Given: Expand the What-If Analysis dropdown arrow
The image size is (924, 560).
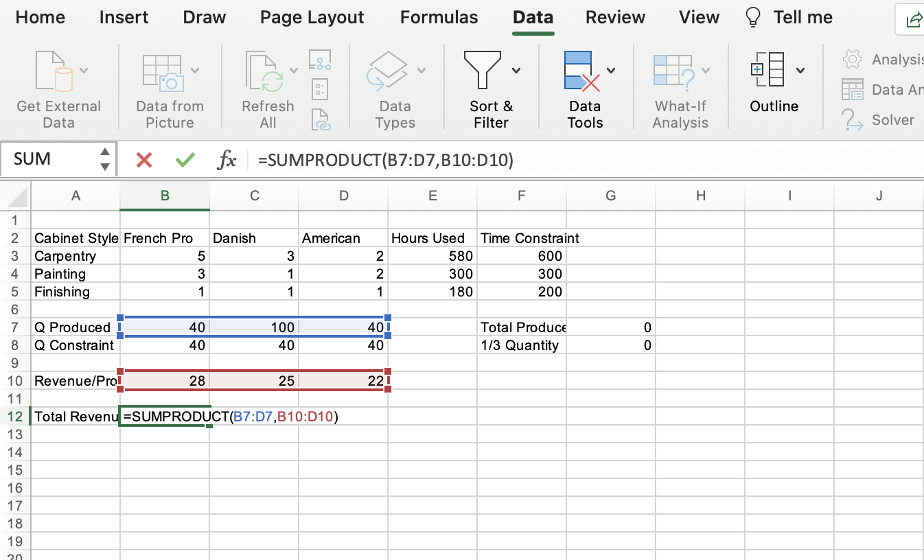Looking at the screenshot, I should [706, 70].
